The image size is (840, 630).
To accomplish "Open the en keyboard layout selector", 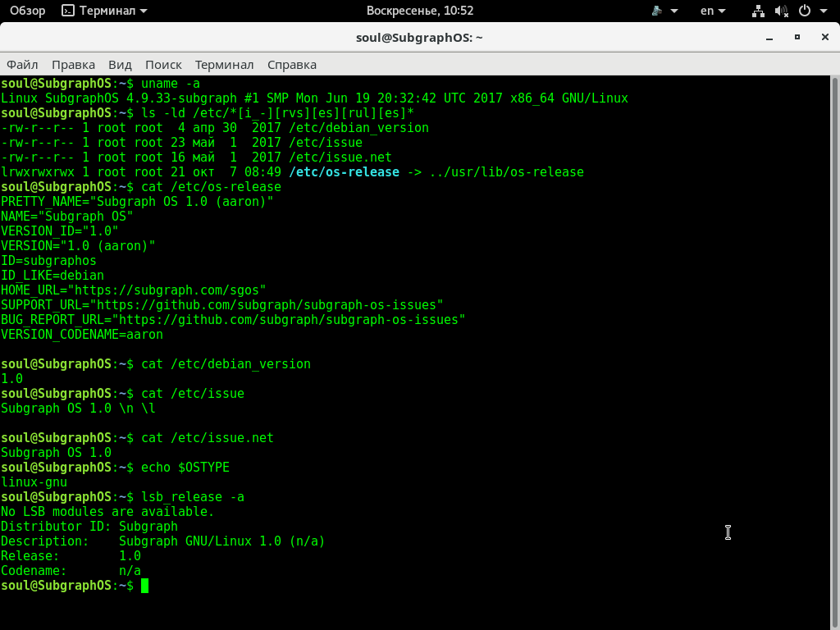I will [x=713, y=11].
